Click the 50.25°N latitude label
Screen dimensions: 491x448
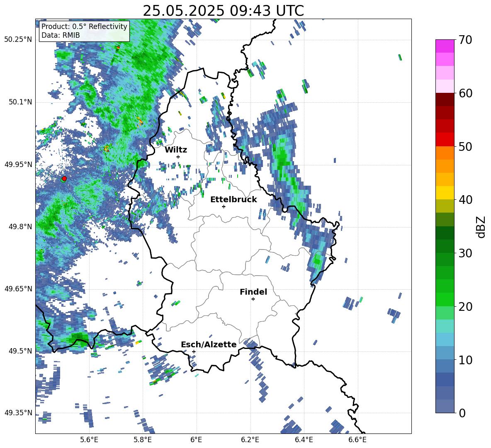pos(18,39)
